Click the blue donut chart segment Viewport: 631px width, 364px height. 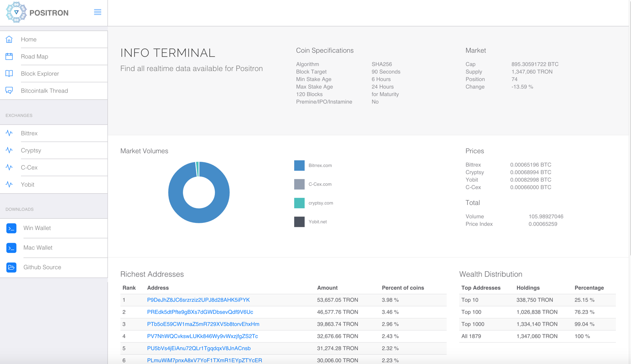pos(199,215)
